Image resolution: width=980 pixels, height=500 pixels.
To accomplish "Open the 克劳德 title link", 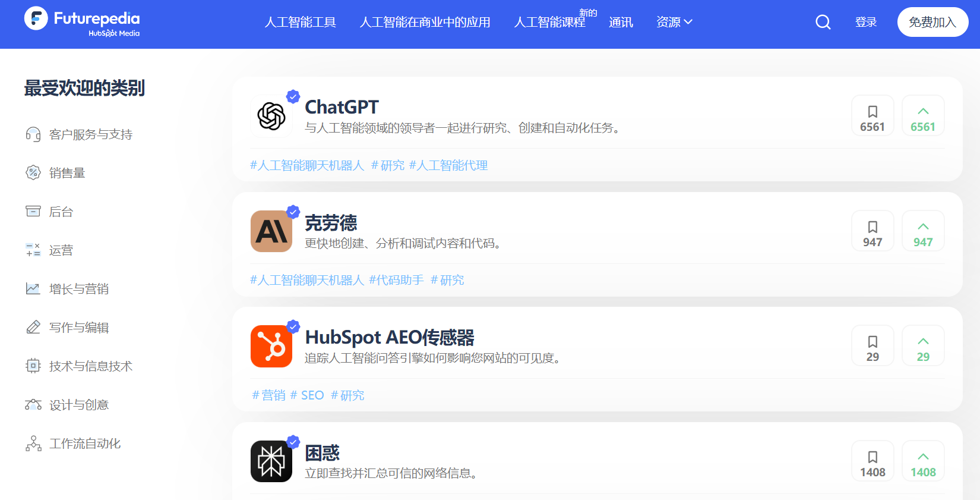I will pos(331,223).
